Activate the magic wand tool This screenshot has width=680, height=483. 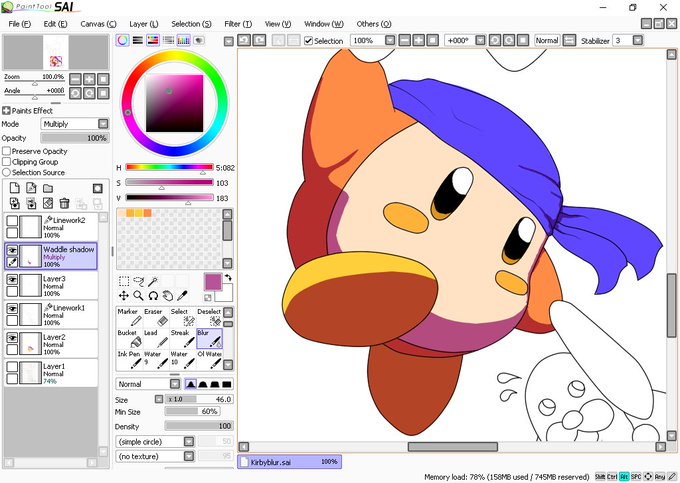[153, 281]
